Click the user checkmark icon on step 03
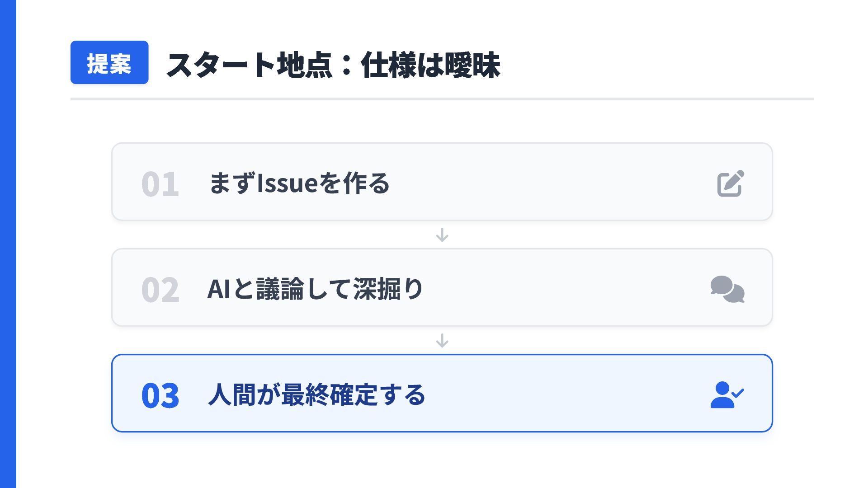 point(726,394)
